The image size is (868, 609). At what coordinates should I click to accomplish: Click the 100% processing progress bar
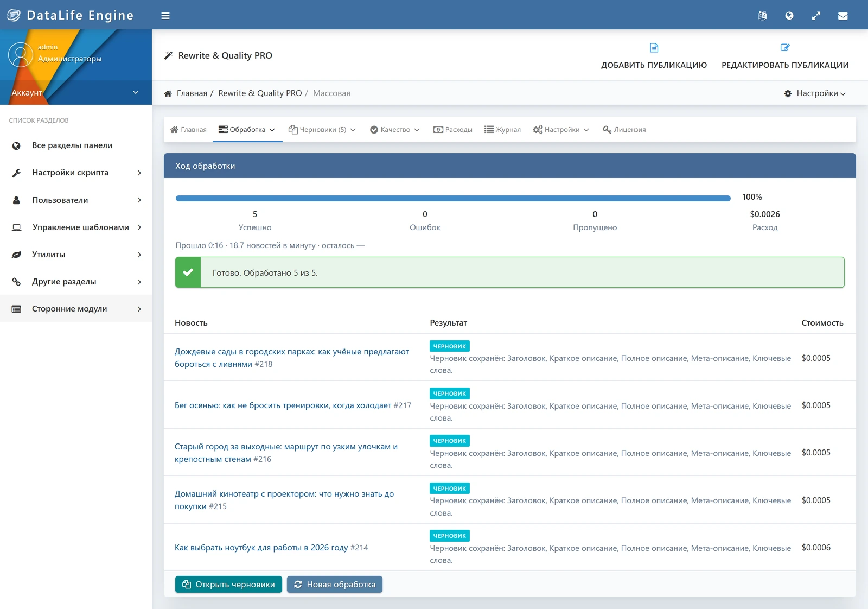pos(453,198)
